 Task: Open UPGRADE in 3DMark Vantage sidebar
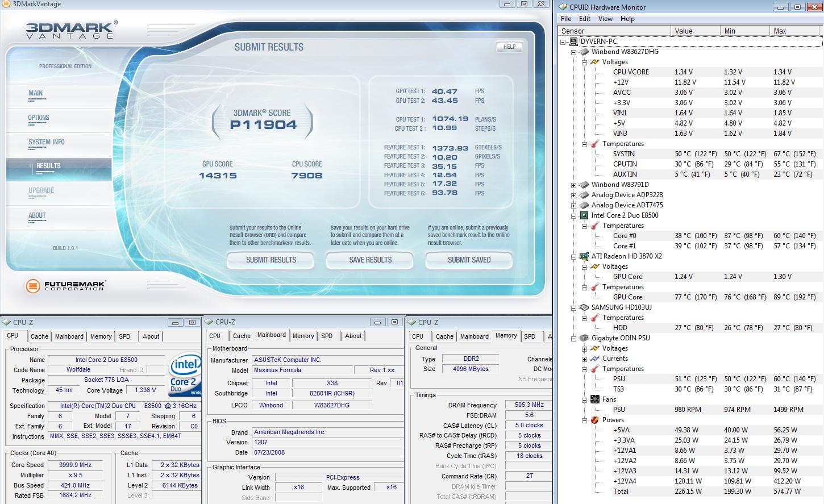41,190
